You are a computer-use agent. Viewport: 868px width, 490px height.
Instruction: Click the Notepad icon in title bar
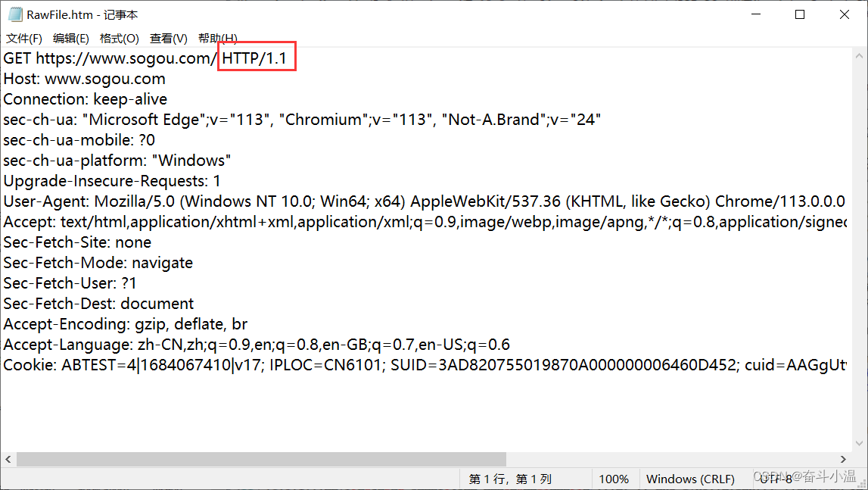tap(15, 15)
